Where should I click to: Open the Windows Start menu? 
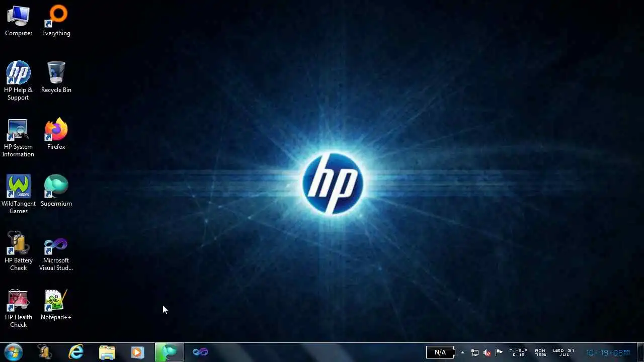13,352
